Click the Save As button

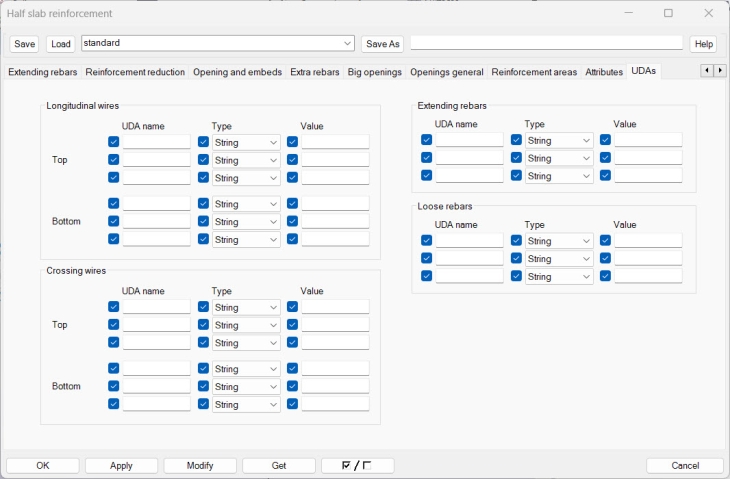382,44
